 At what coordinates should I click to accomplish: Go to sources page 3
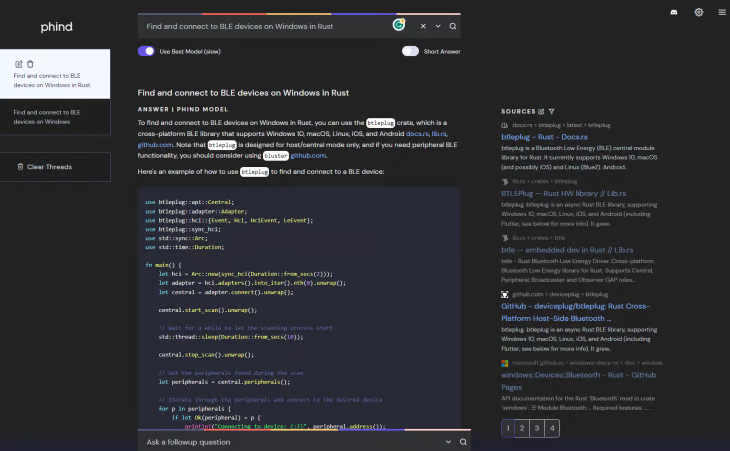[537, 428]
